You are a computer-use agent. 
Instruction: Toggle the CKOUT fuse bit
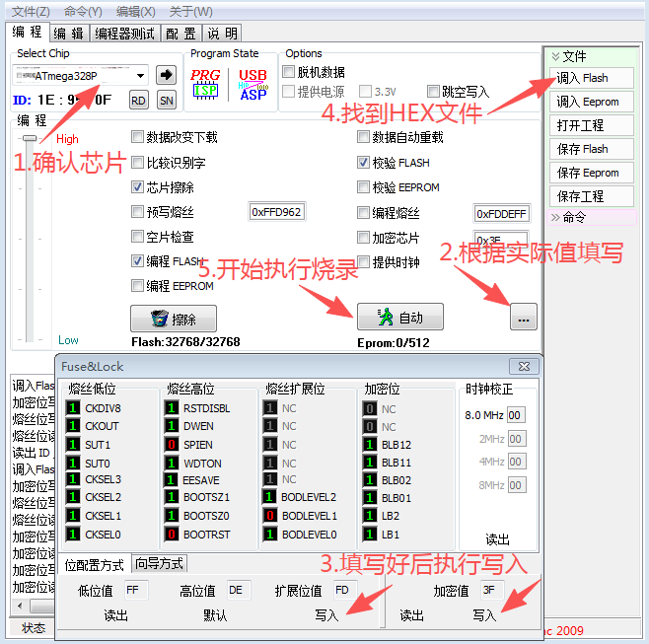(x=73, y=426)
